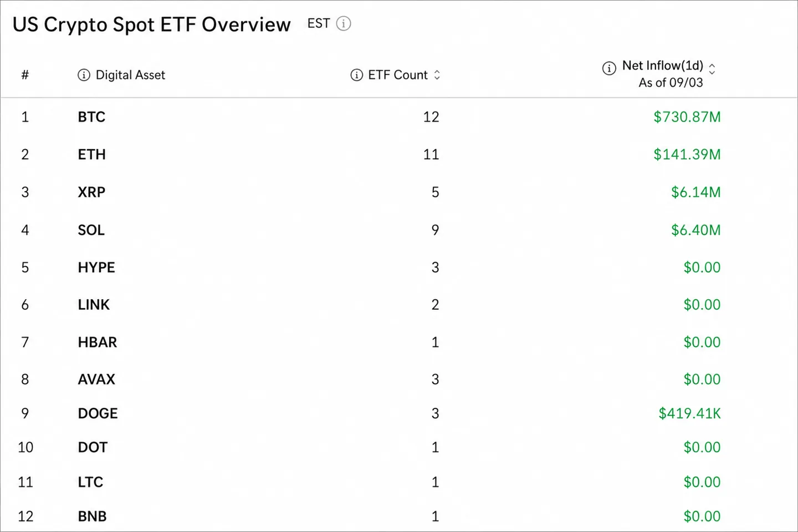Select the ETF count 11 for ETH
Viewport: 798px width, 532px height.
(x=431, y=155)
